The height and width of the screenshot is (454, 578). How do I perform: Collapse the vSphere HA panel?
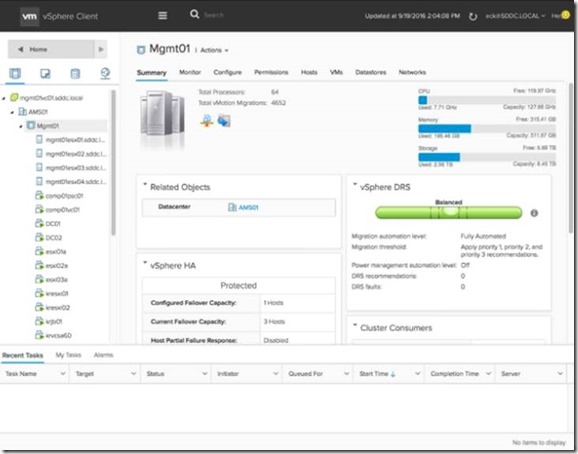[145, 263]
